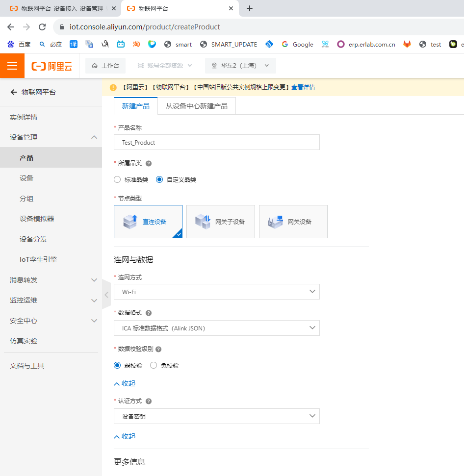Open the Alibaba Cloud hamburger menu
This screenshot has width=464, height=476.
(x=12, y=66)
